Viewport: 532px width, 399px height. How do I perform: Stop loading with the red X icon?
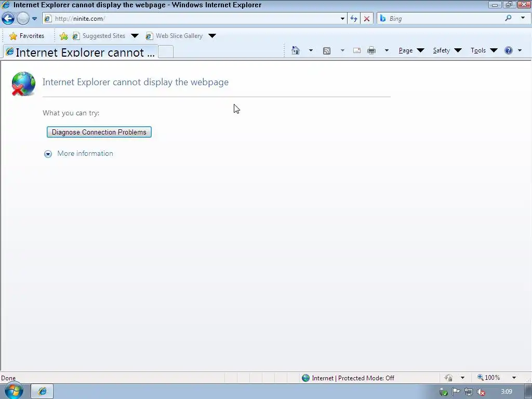[367, 19]
